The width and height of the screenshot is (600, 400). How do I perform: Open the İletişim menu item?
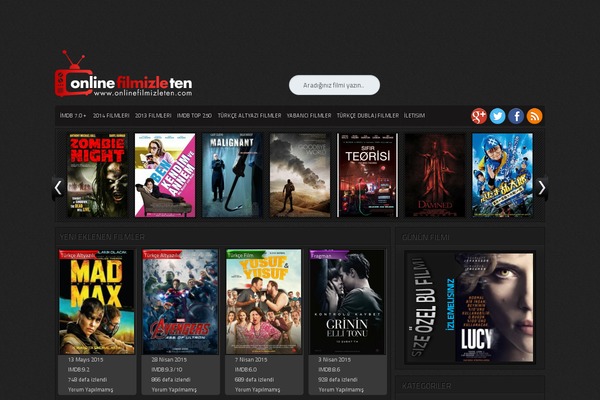[414, 116]
